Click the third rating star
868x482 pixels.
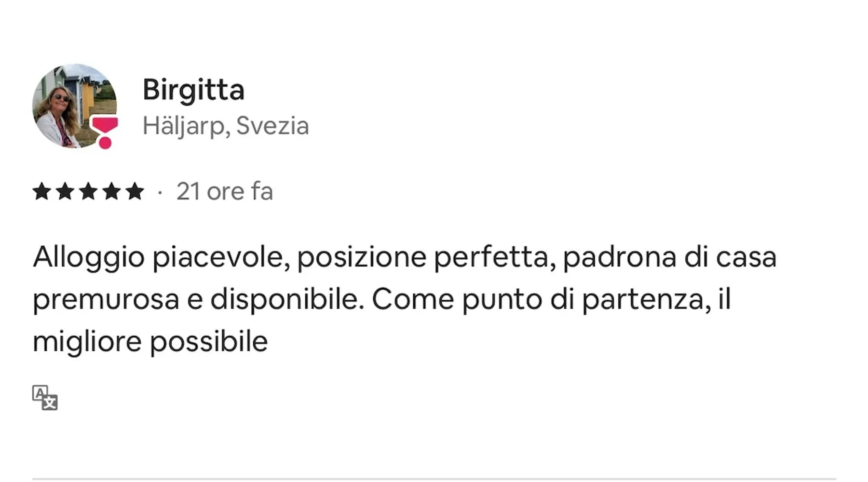click(x=88, y=191)
